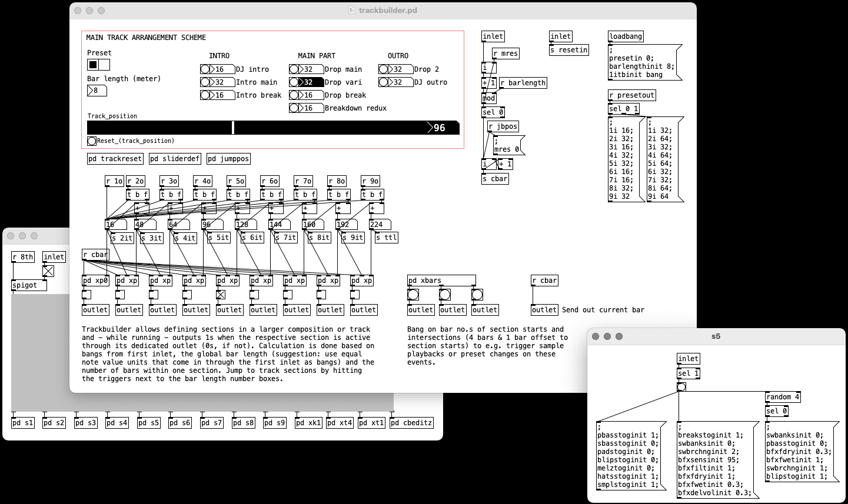Click the s 2it send object

click(122, 238)
